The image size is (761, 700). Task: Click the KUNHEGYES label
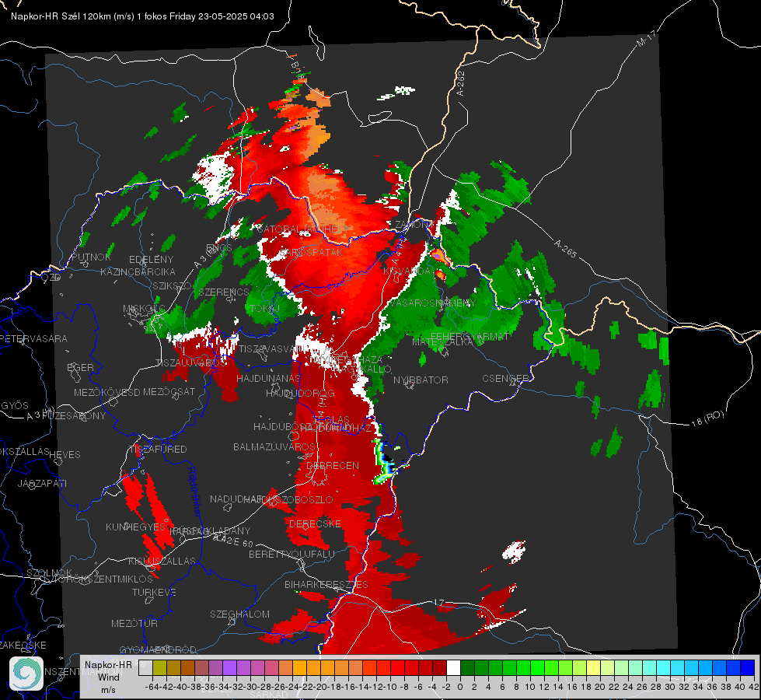[x=135, y=527]
